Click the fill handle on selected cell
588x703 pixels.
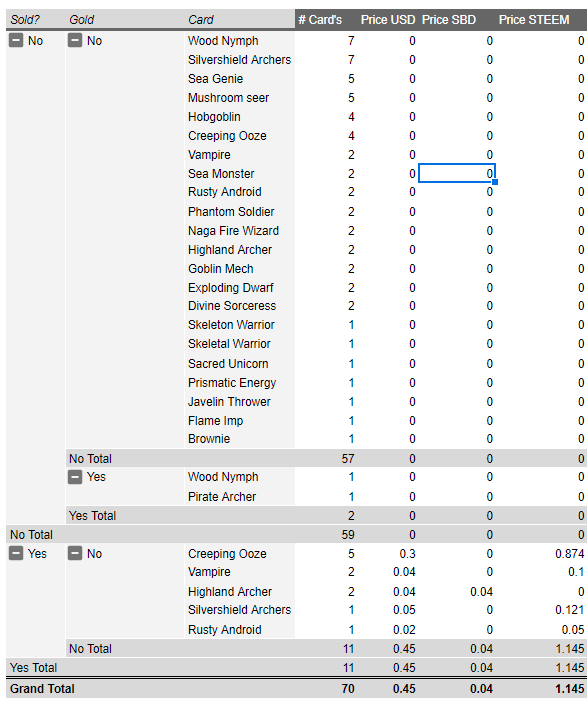(x=495, y=182)
